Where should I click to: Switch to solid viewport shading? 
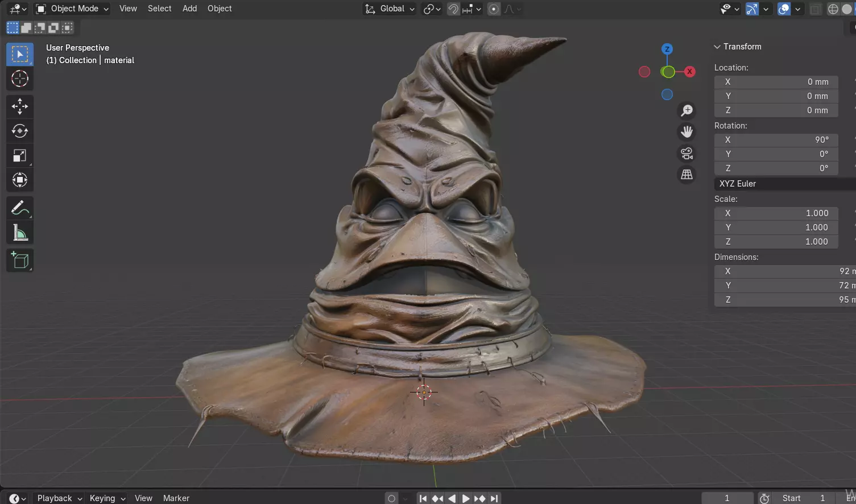pyautogui.click(x=847, y=9)
